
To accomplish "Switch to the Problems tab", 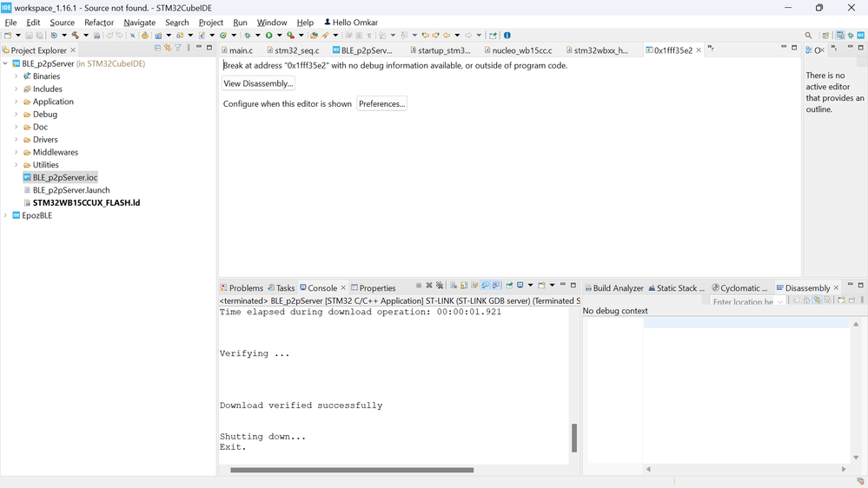I will point(242,287).
